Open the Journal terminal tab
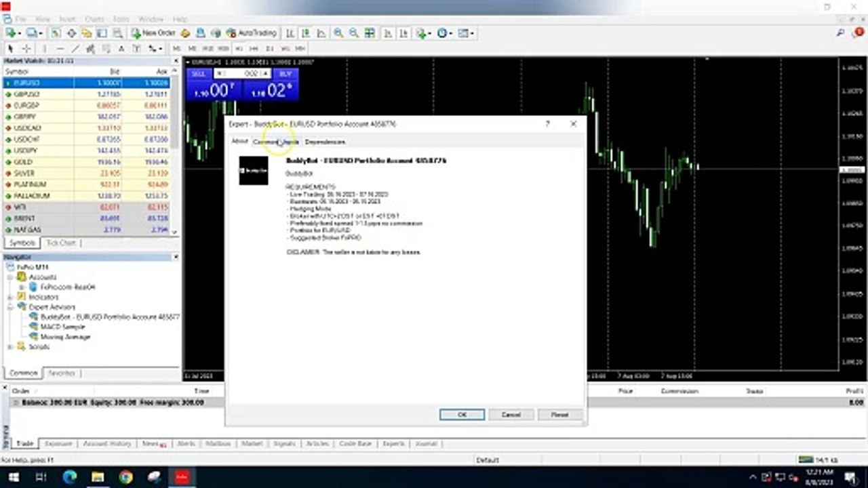Screen dimensions: 868x488 click(426, 443)
